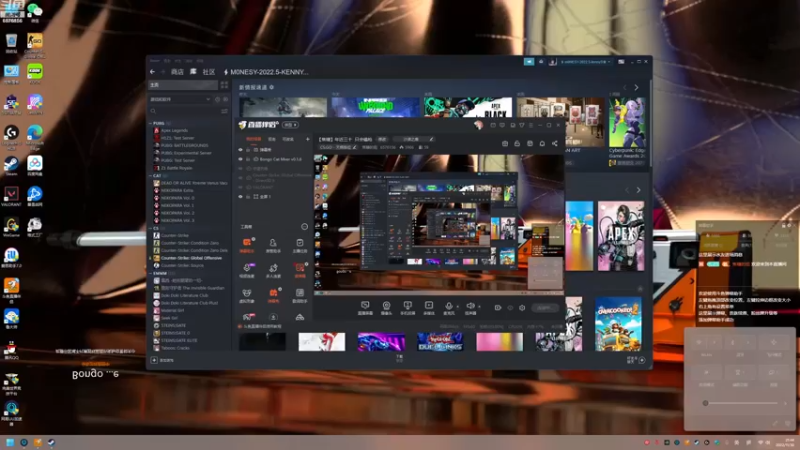Screen dimensions: 800x450
Task: Collapse the PUBG category
Action: [x=151, y=123]
